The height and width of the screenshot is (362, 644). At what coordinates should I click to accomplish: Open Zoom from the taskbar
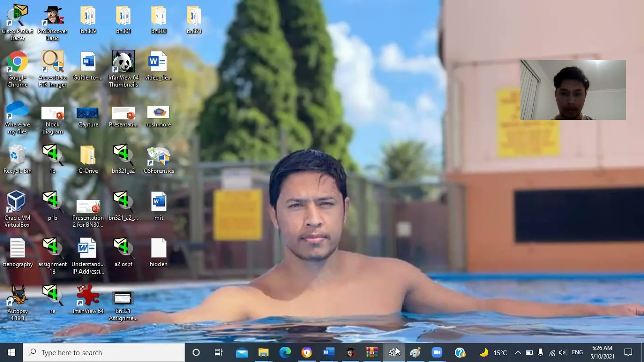(x=437, y=352)
